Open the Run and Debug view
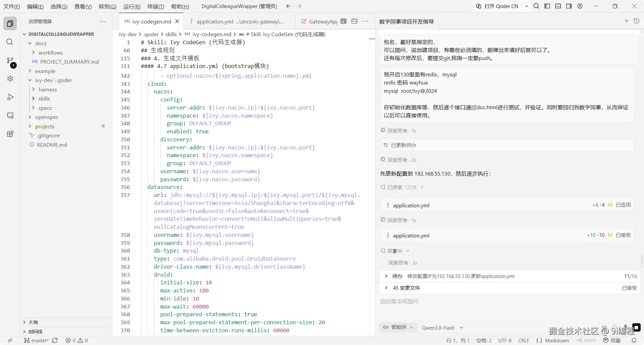 tap(10, 97)
